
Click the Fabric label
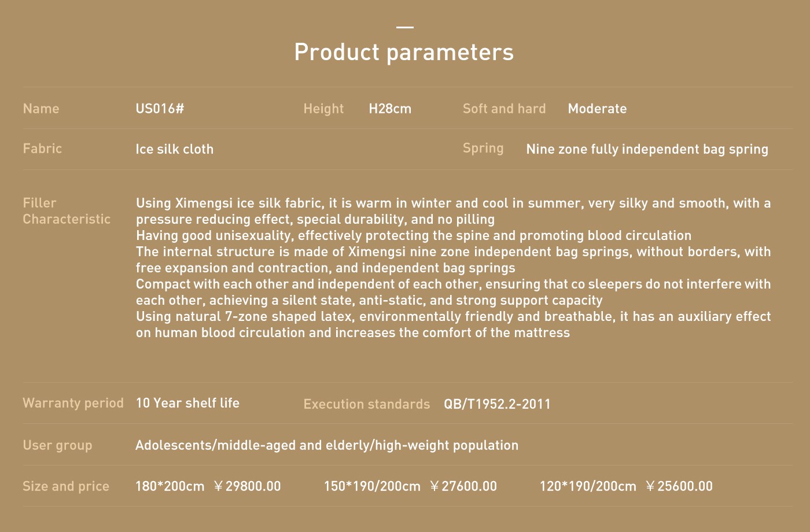(42, 149)
